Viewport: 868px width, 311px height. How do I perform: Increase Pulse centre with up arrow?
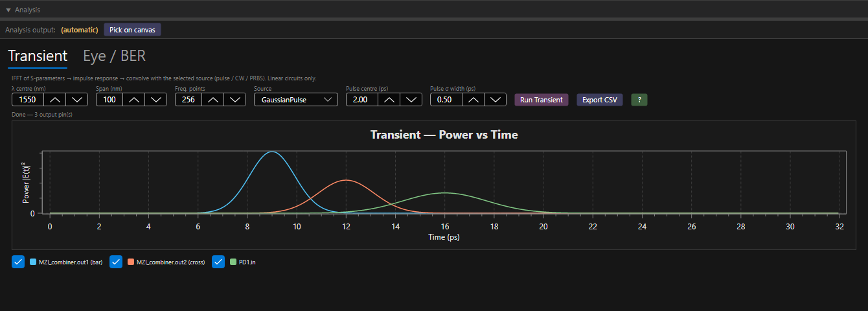pyautogui.click(x=389, y=100)
